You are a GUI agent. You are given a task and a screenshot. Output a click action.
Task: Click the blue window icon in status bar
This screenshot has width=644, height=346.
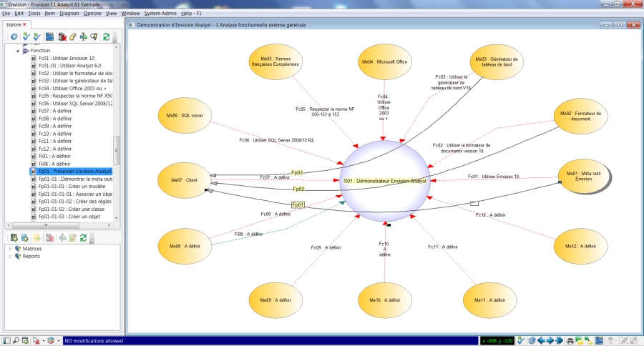tap(599, 341)
